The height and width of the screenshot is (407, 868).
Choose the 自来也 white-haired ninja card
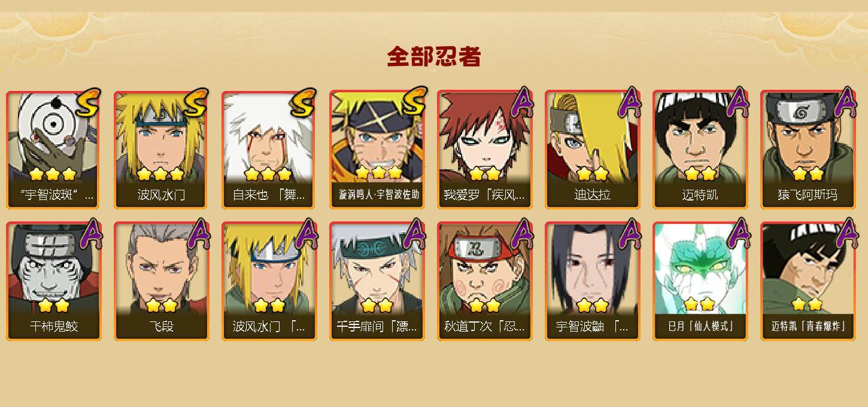(x=269, y=150)
